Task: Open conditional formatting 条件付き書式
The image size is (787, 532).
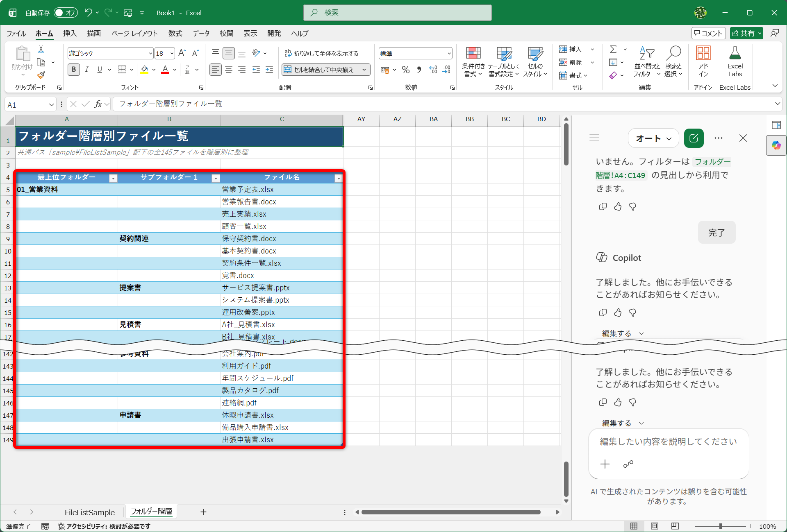Action: point(473,61)
